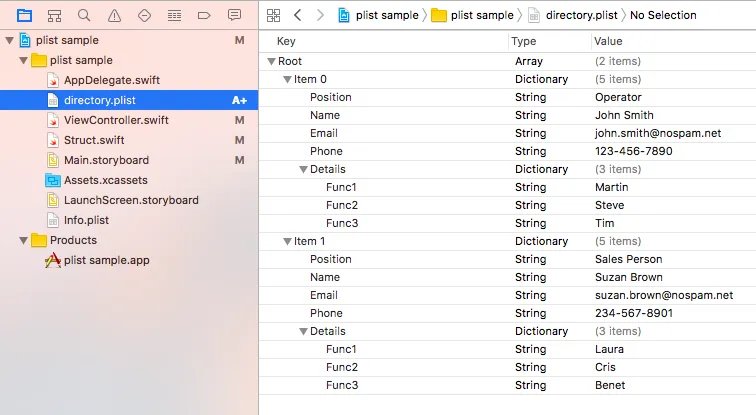Click the Value column header
The image size is (756, 415).
point(608,41)
